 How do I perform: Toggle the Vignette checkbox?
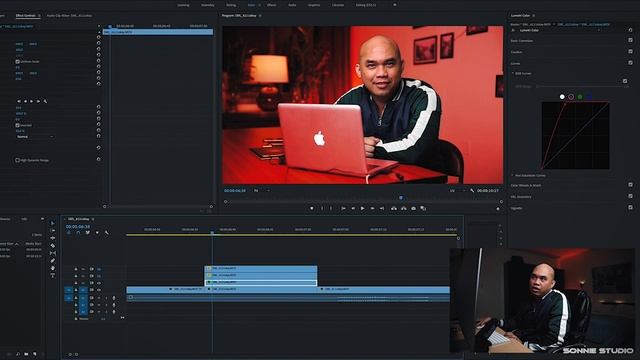[630, 208]
